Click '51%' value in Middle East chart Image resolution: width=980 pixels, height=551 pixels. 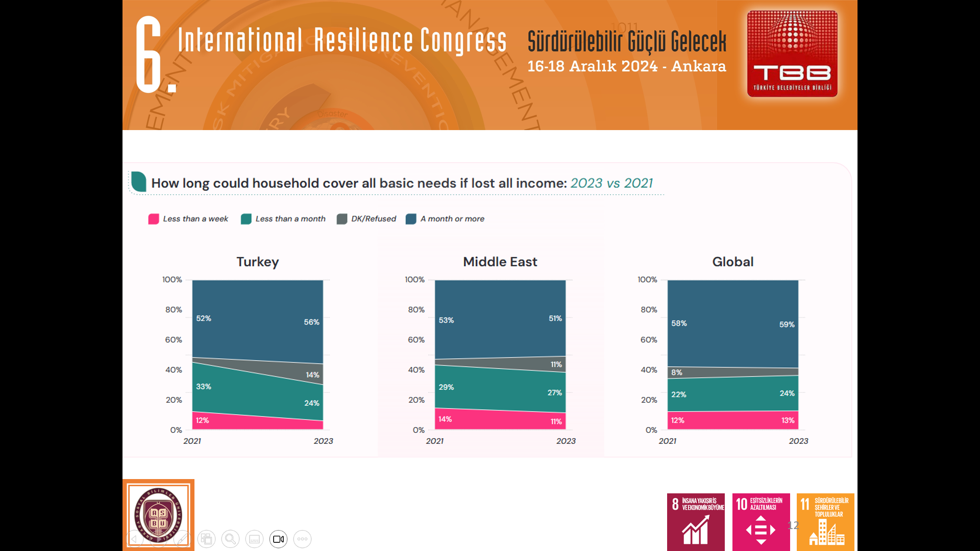[x=555, y=318]
